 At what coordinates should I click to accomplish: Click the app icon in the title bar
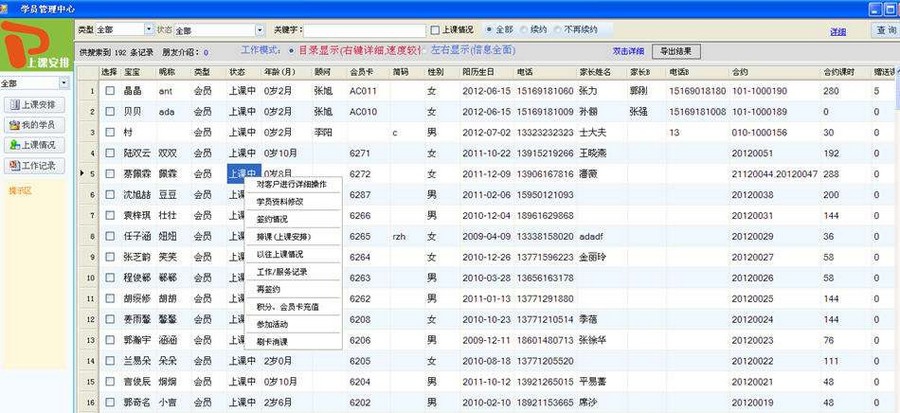click(x=5, y=9)
